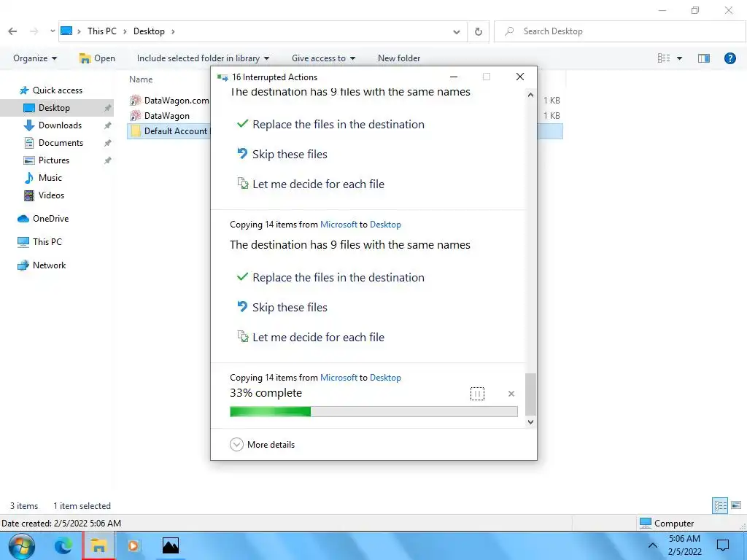
Task: Sort files by the Name column header
Action: click(141, 79)
